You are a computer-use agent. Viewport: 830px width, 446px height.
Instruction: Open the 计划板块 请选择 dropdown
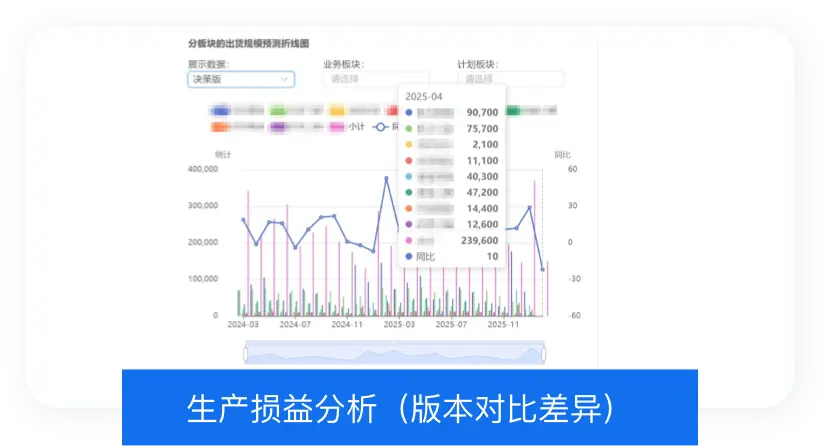point(511,79)
